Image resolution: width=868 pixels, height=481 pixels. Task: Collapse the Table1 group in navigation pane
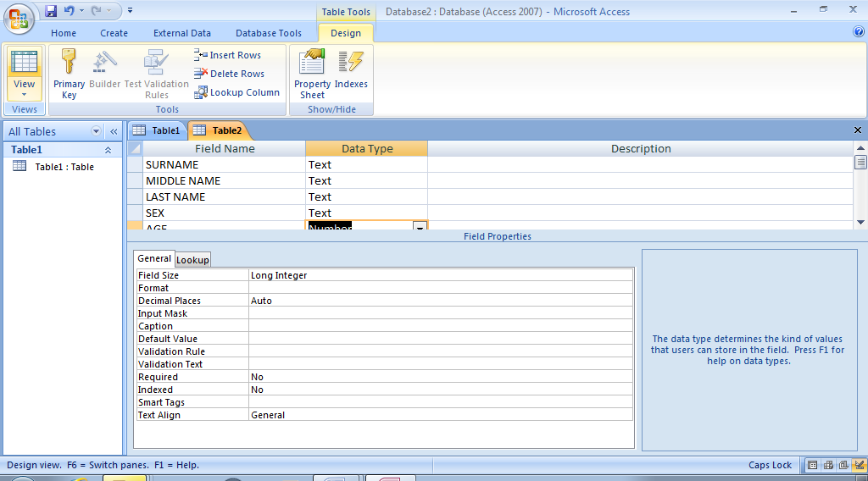(108, 150)
